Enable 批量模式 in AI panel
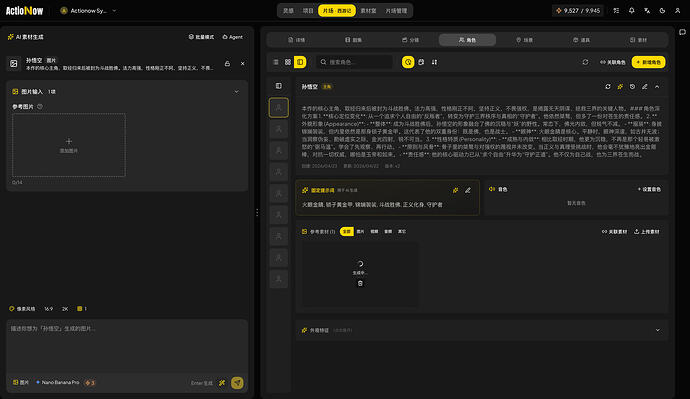 [x=201, y=37]
